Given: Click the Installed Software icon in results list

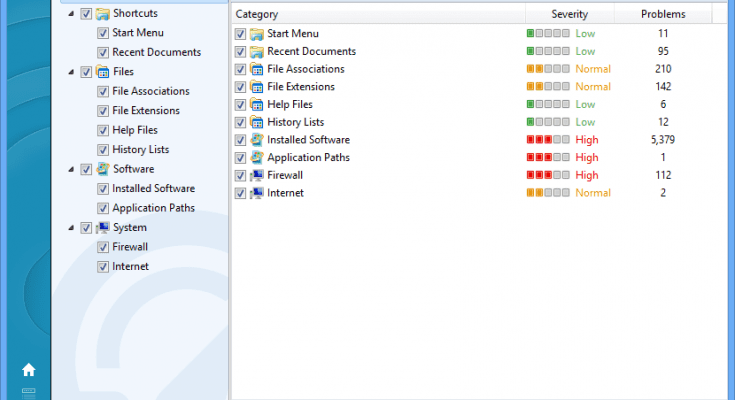Looking at the screenshot, I should pos(257,140).
